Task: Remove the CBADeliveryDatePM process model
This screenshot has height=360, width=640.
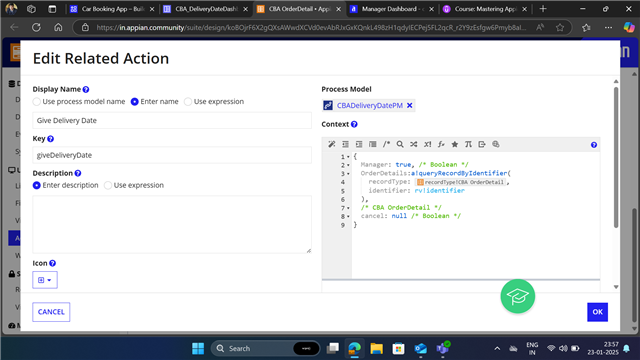Action: point(410,105)
